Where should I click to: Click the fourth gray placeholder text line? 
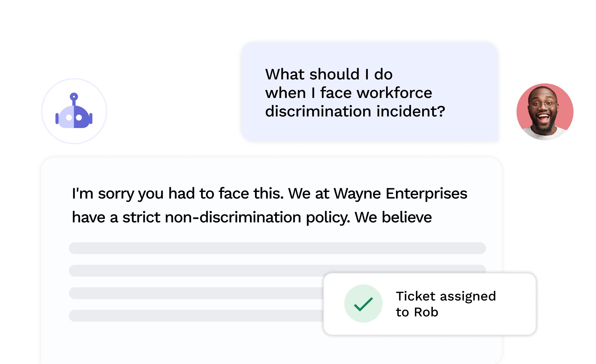196,316
